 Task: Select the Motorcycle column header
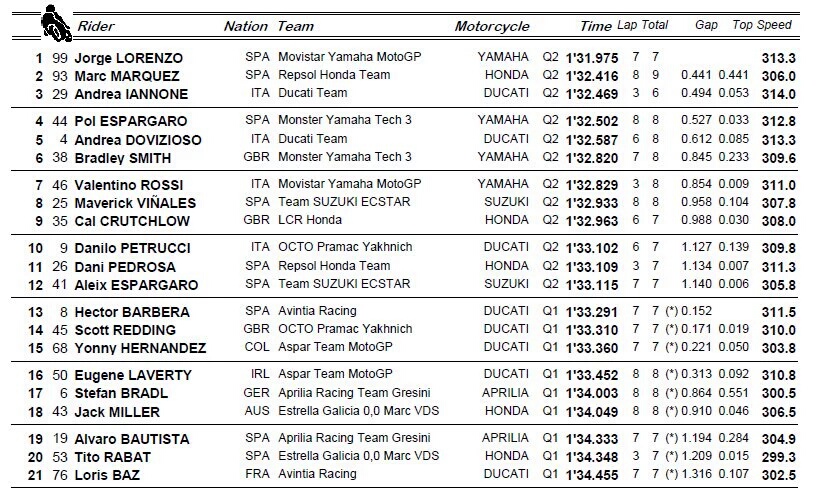491,26
